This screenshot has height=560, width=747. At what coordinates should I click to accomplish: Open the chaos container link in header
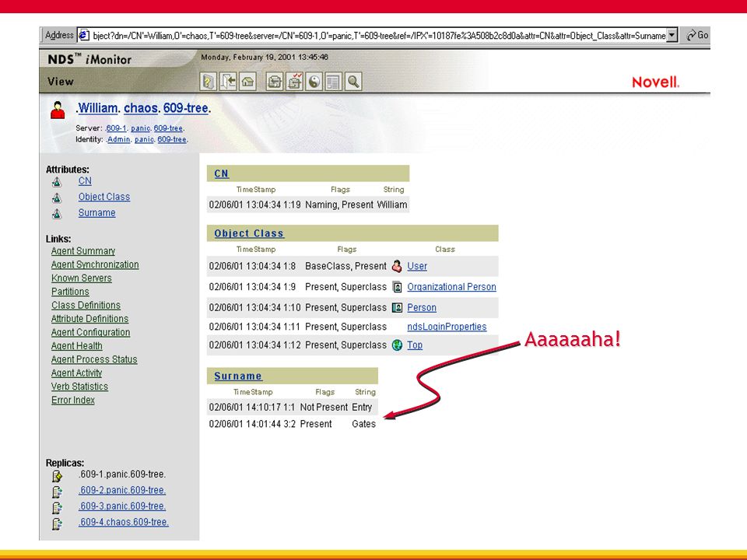click(141, 108)
